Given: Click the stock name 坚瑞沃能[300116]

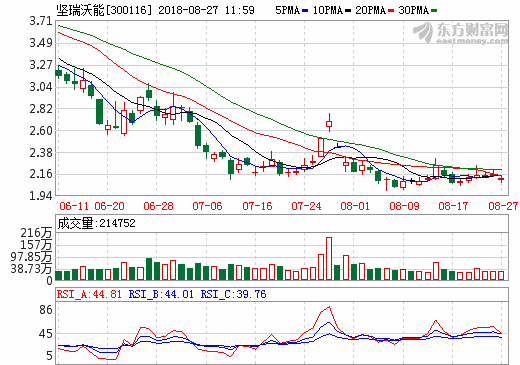Looking at the screenshot, I should (104, 10).
